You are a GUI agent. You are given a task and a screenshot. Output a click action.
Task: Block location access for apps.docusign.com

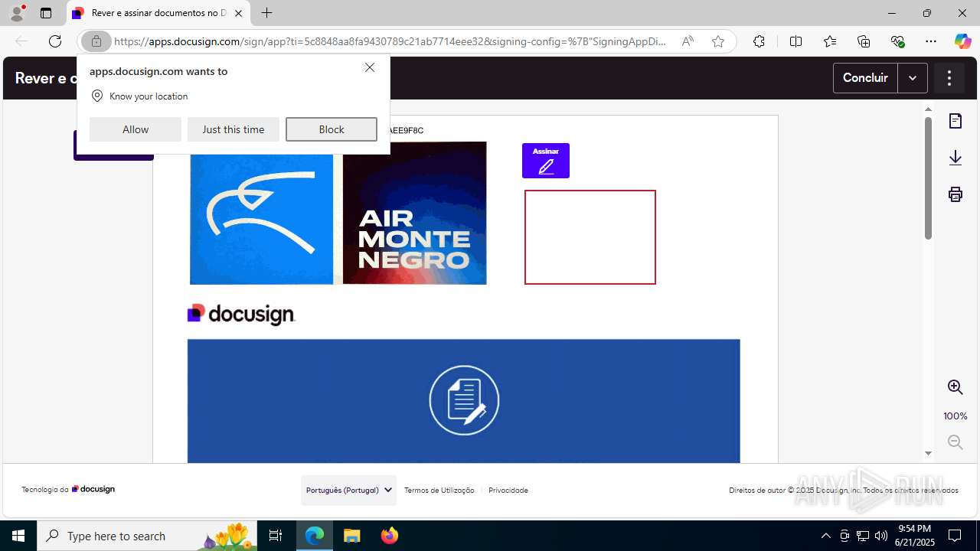[332, 129]
